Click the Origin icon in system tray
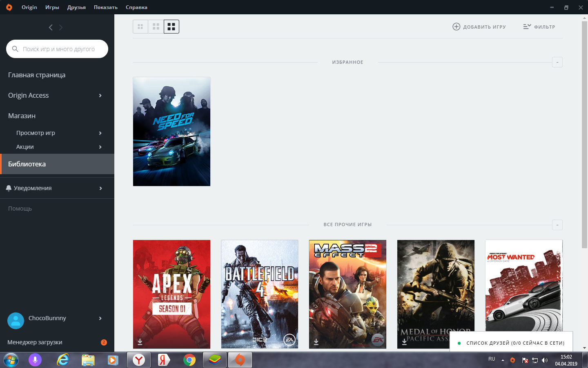The image size is (588, 368). click(513, 360)
